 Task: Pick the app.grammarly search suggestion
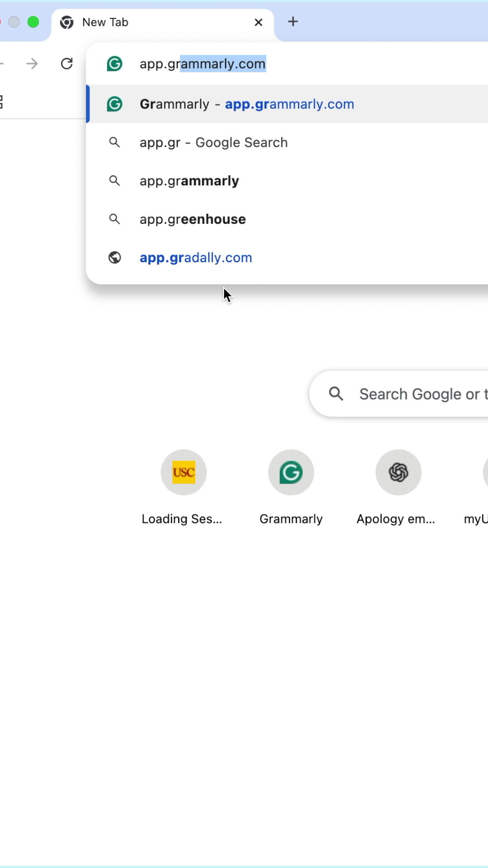[x=189, y=181]
